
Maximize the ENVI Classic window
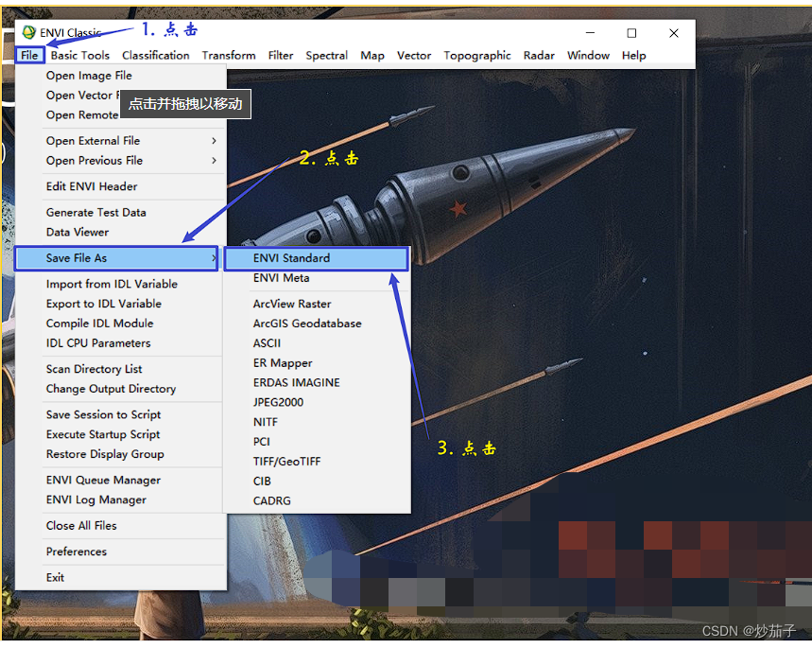click(x=631, y=33)
